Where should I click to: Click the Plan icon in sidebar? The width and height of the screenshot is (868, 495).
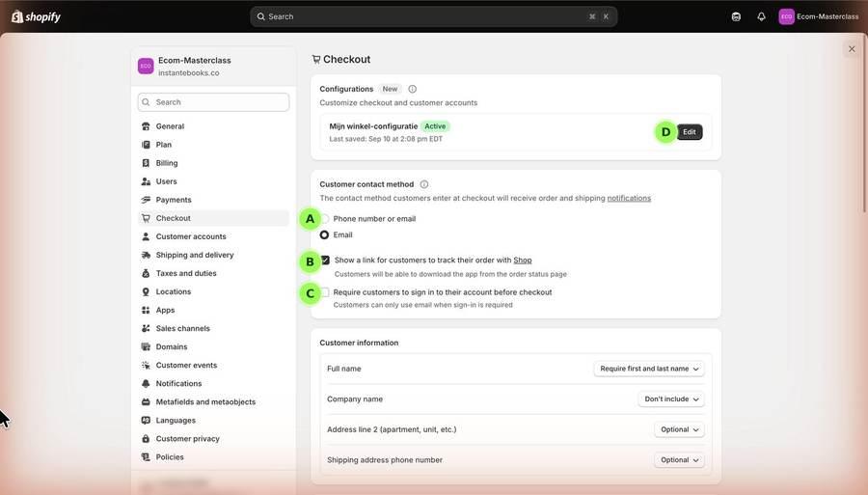146,145
